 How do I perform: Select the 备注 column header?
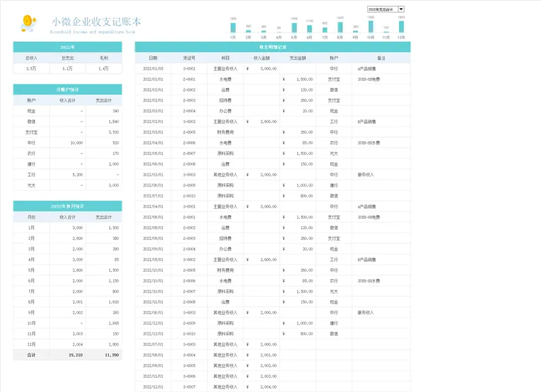click(381, 58)
